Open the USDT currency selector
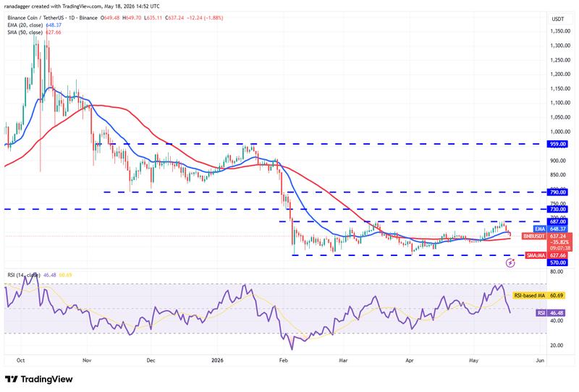This screenshot has width=579, height=392. click(557, 19)
